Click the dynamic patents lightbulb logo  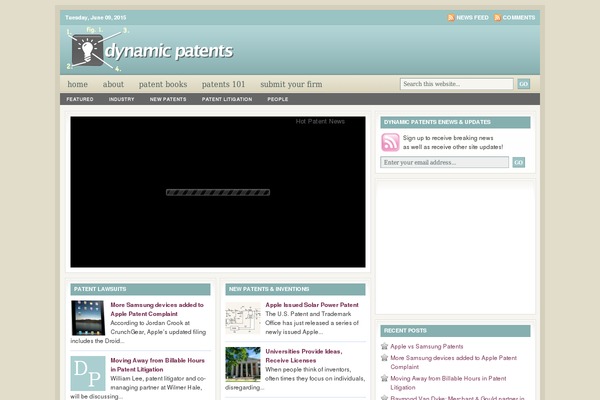[87, 50]
